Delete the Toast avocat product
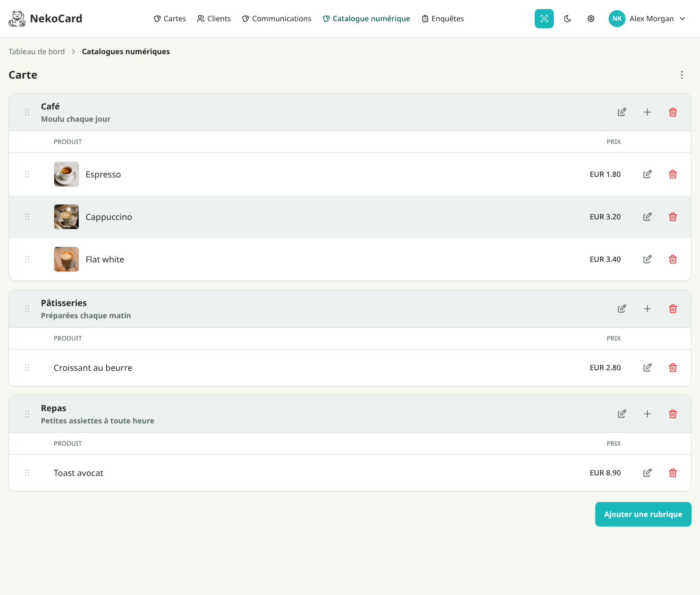This screenshot has height=595, width=700. pyautogui.click(x=673, y=473)
